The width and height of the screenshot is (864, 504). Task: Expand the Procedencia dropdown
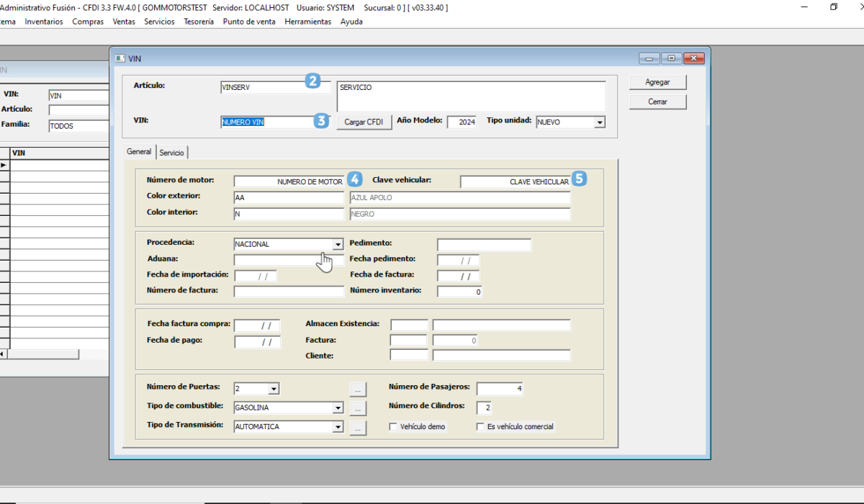pyautogui.click(x=338, y=245)
